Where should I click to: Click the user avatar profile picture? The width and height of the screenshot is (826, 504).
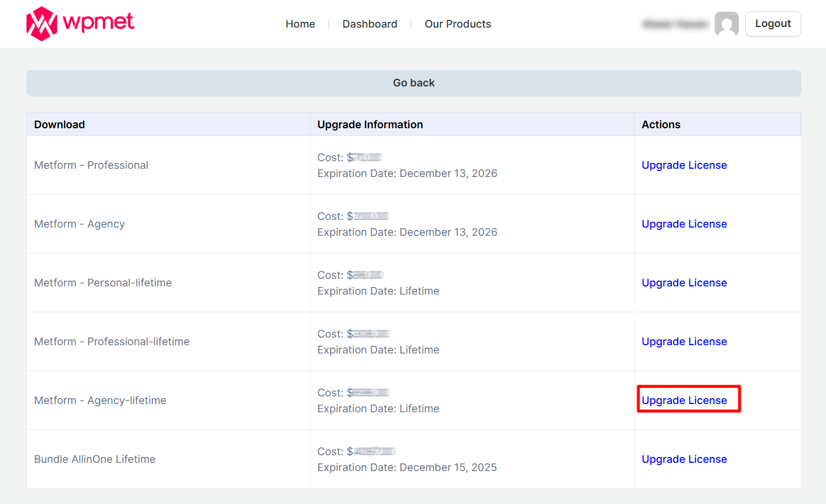pyautogui.click(x=727, y=24)
